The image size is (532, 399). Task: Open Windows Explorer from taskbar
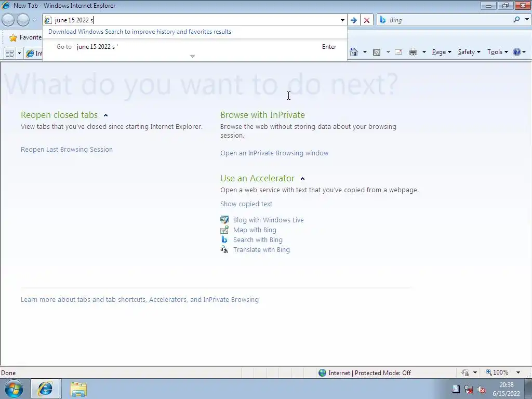[x=78, y=389]
